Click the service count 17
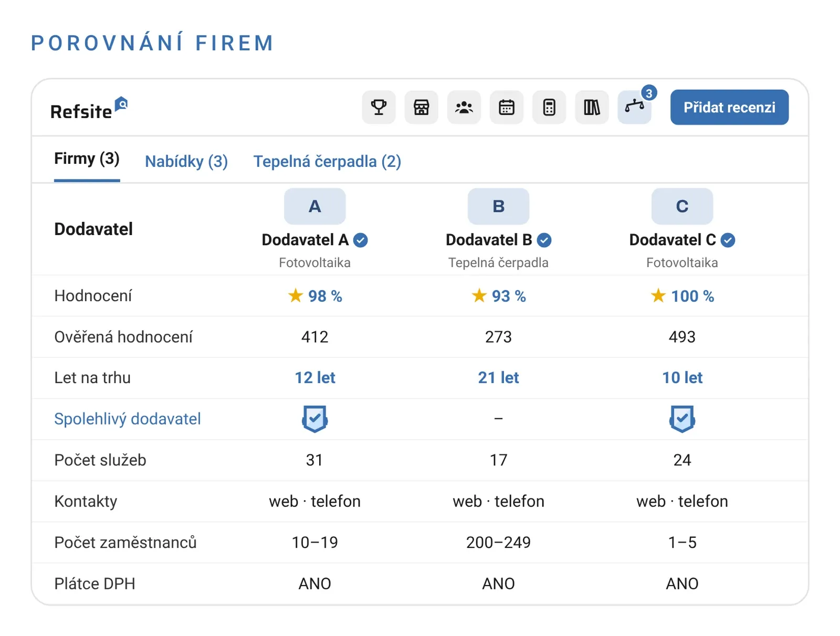Viewport: 840px width, 636px height. pyautogui.click(x=498, y=460)
